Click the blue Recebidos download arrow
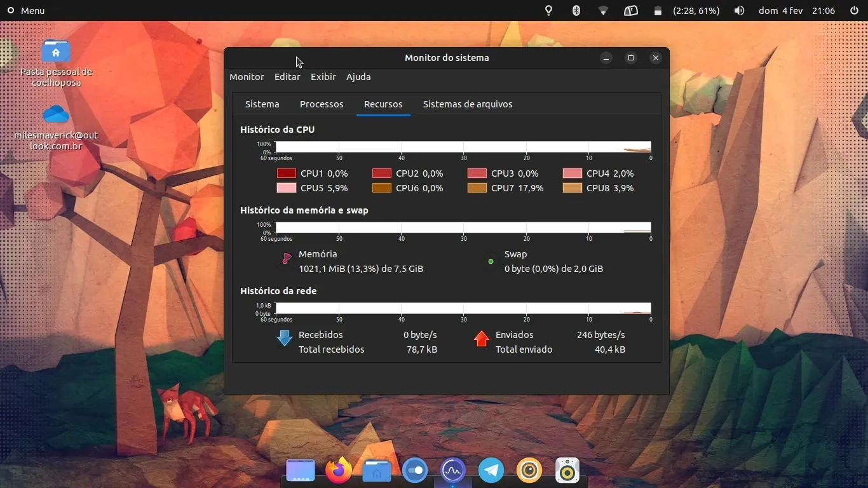This screenshot has height=488, width=868. pos(285,339)
